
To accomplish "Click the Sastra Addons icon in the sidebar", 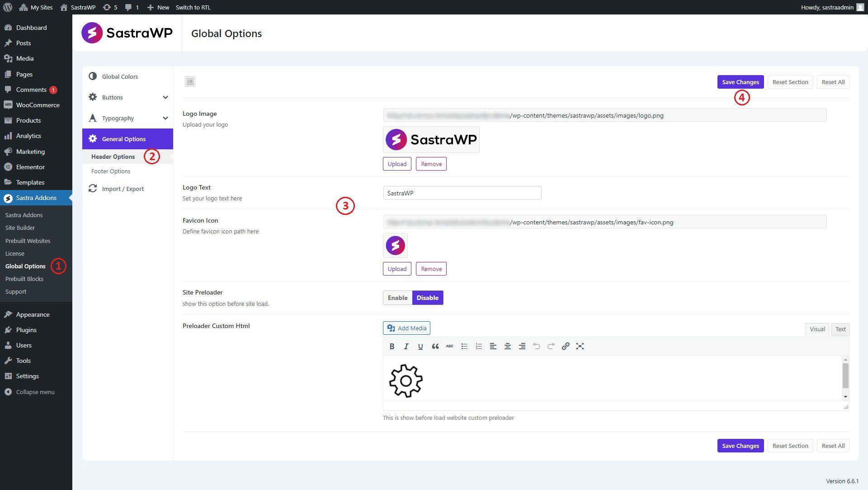I will (x=8, y=198).
